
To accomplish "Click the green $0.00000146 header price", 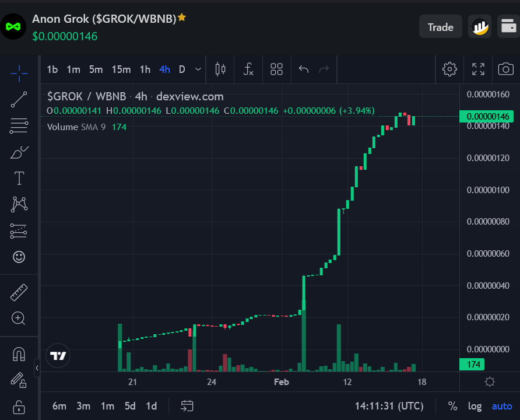I will click(x=65, y=36).
